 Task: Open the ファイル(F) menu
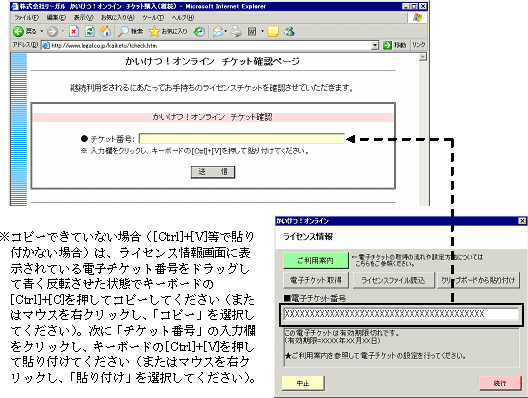point(27,18)
